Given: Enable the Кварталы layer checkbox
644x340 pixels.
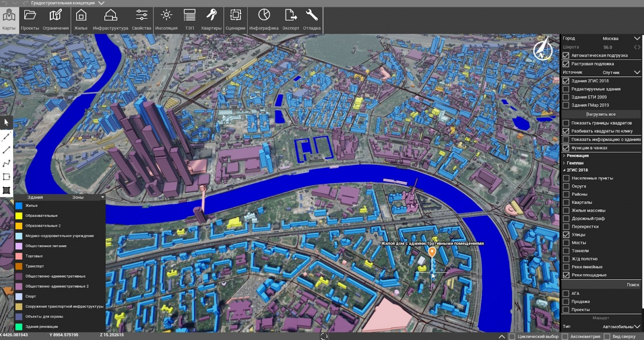Looking at the screenshot, I should (x=566, y=203).
